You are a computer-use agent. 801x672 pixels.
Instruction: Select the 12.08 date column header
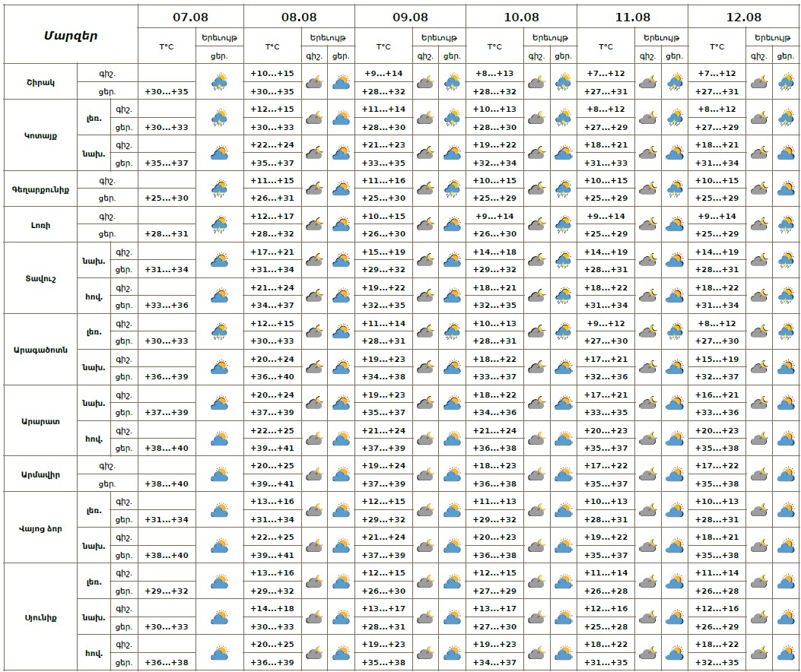coord(744,17)
